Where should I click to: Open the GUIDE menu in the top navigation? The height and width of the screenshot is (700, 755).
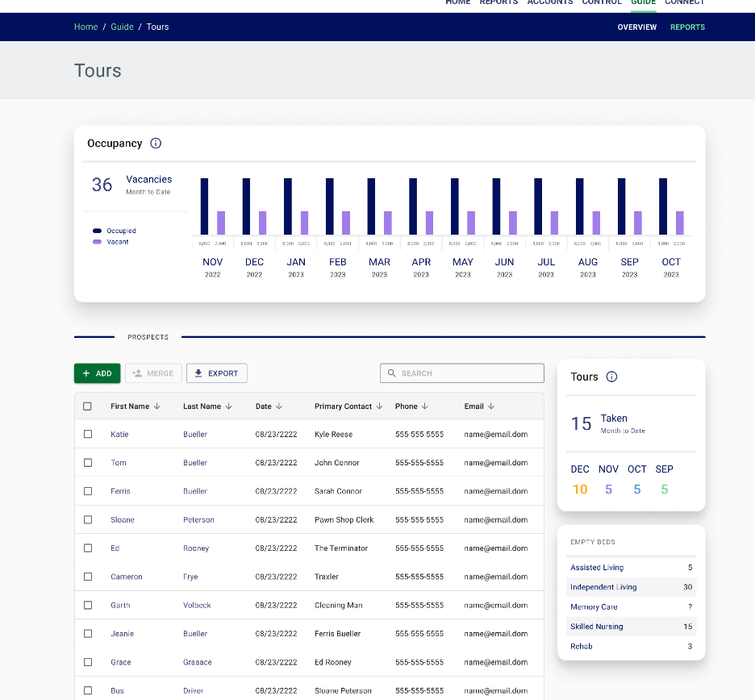click(643, 2)
